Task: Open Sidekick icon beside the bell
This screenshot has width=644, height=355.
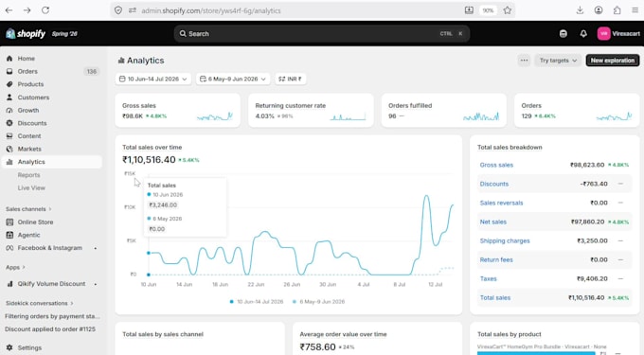Action: pyautogui.click(x=563, y=34)
